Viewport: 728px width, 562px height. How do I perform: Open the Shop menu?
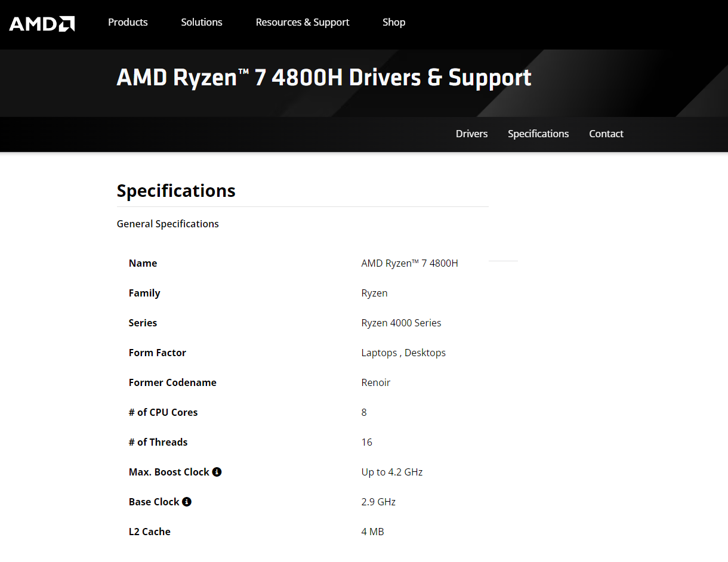point(394,22)
